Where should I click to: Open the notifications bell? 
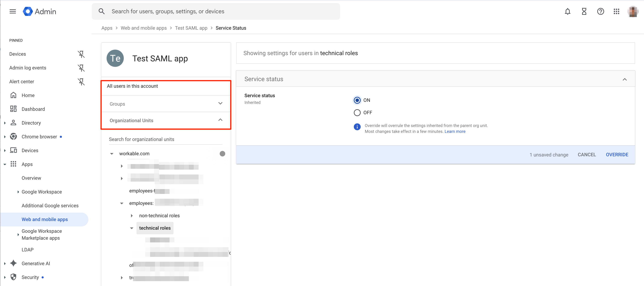[x=567, y=12]
